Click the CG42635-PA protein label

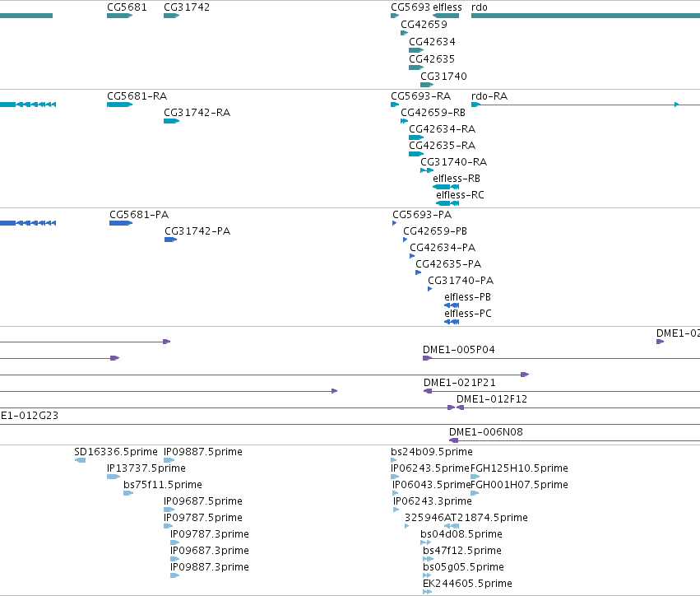point(448,264)
